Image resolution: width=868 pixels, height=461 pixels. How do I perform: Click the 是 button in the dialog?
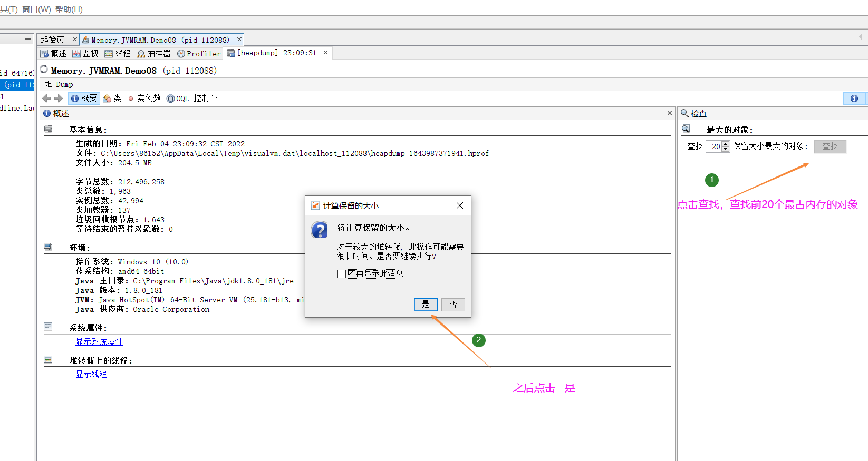[426, 305]
